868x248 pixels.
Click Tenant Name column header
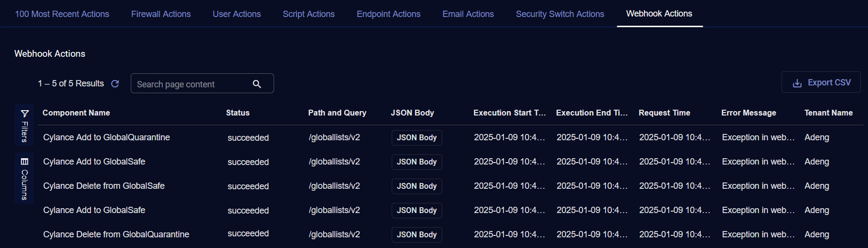coord(828,113)
